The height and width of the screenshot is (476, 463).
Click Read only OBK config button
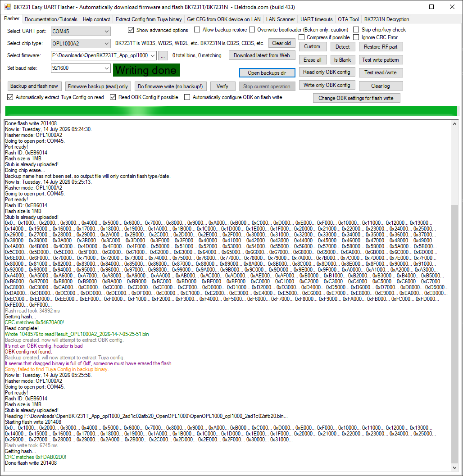327,72
